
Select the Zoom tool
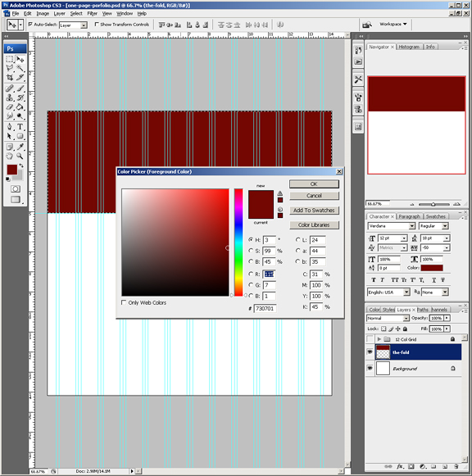pos(20,156)
